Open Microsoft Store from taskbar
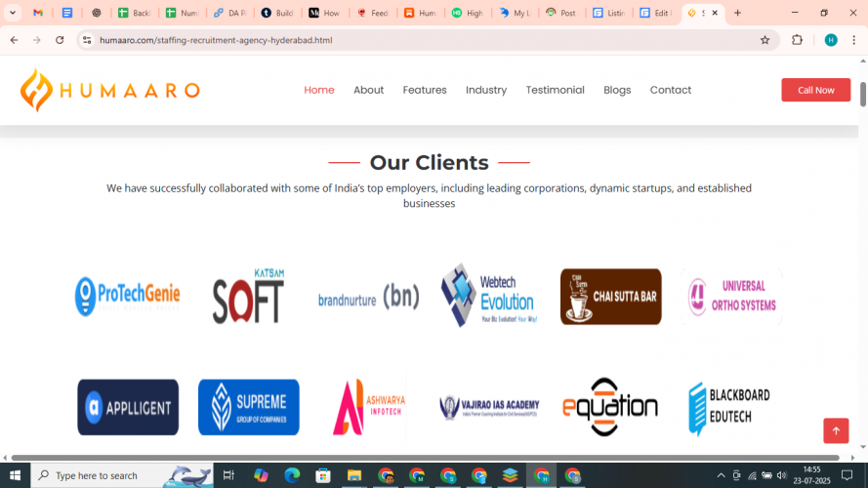Screen dimensions: 868x488 (323, 475)
